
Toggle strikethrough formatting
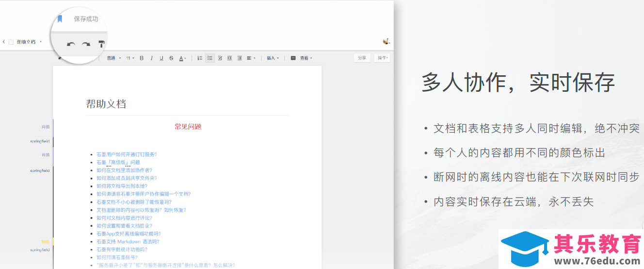(x=171, y=58)
